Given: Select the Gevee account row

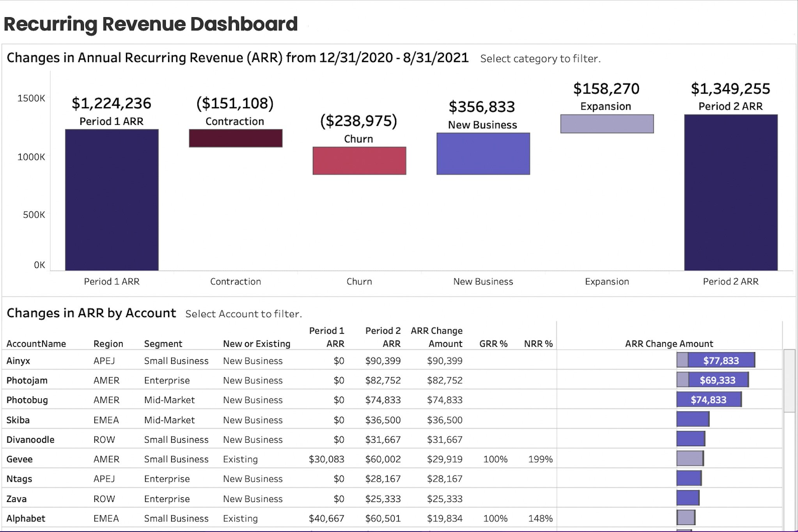Looking at the screenshot, I should click(x=20, y=459).
